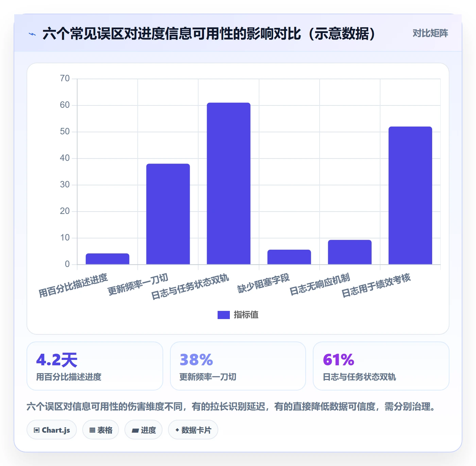The height and width of the screenshot is (466, 476).
Task: Click the x-axis label 用百分比描述进度
Action: click(x=73, y=285)
